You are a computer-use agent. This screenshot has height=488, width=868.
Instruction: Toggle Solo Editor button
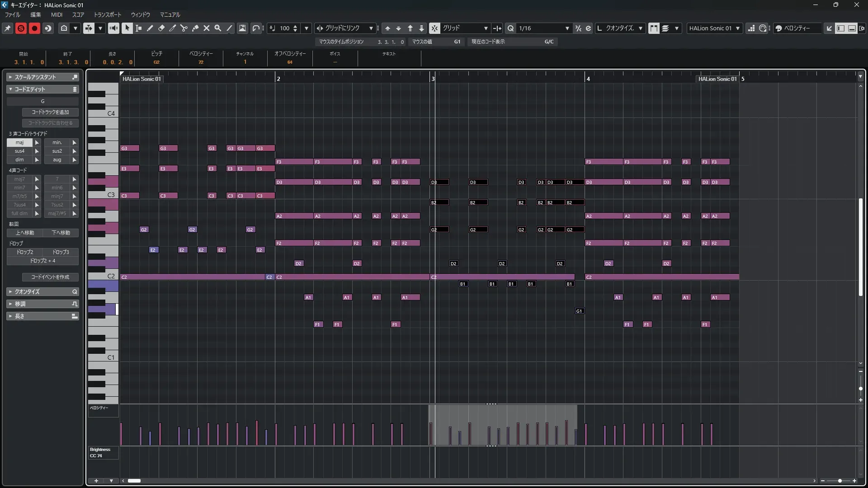point(21,28)
